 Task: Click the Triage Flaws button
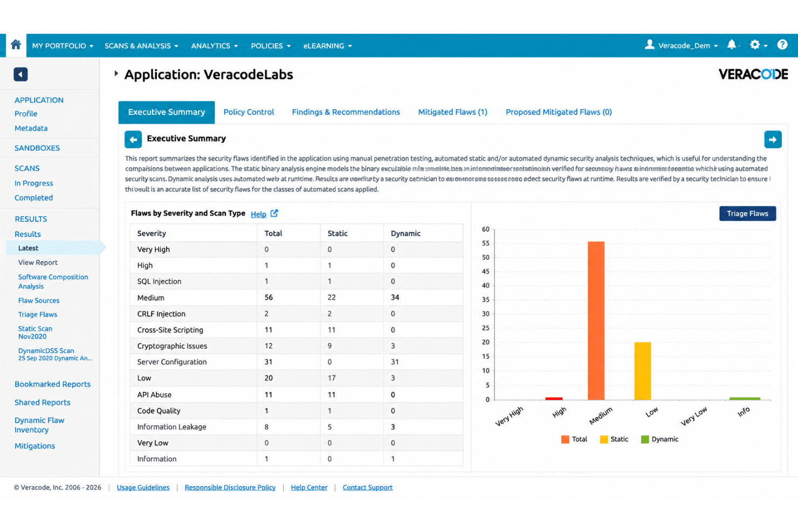pyautogui.click(x=747, y=213)
